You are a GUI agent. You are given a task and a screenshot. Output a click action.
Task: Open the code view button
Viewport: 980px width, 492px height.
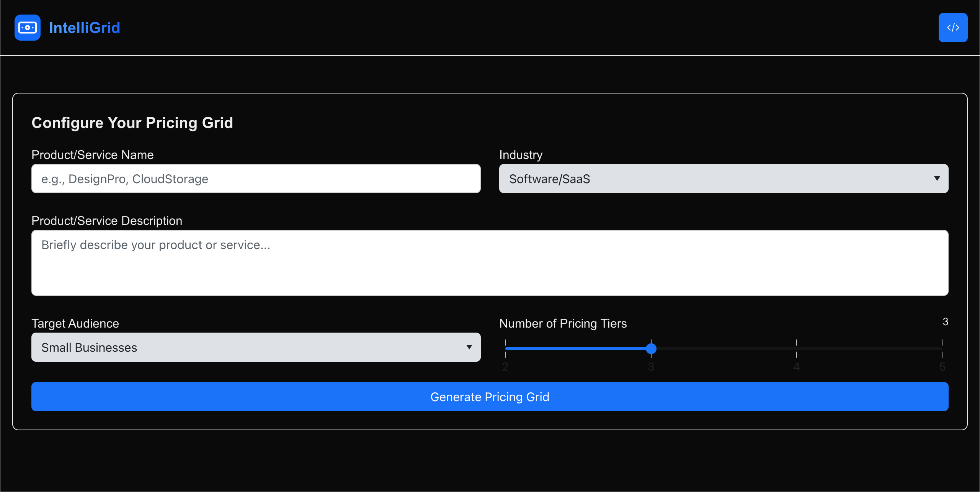click(x=953, y=28)
